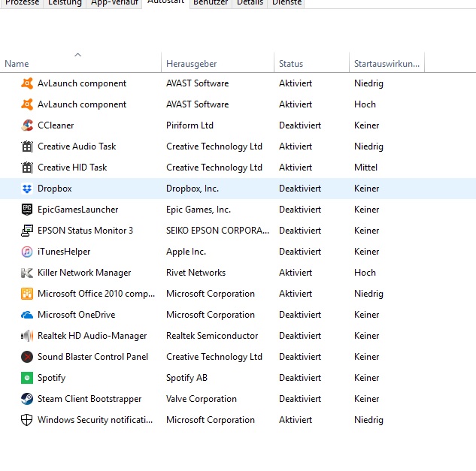Click the Mittel impact cell of Creative HID Task

(365, 168)
